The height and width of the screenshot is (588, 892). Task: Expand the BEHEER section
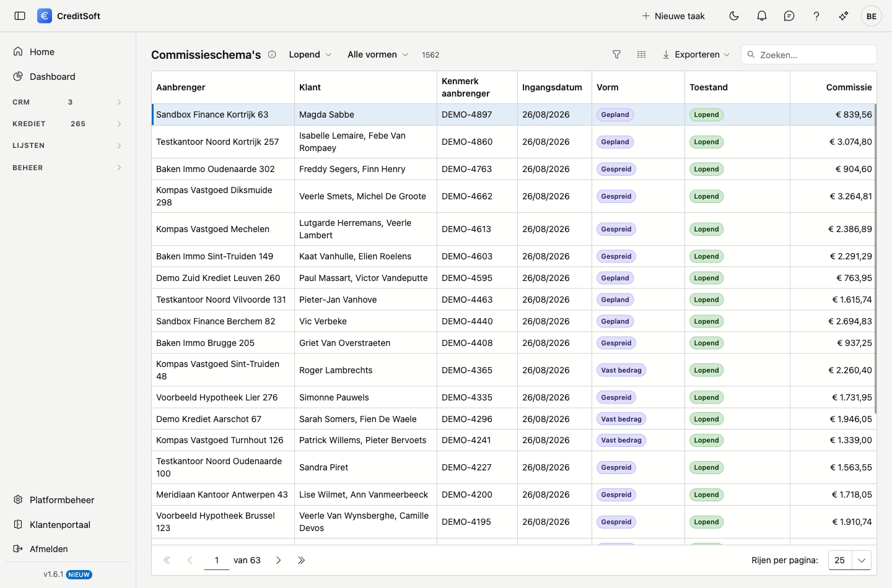pos(68,168)
